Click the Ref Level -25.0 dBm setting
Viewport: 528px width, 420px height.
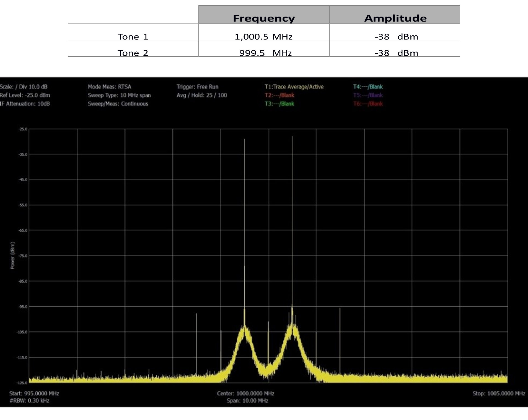point(25,95)
